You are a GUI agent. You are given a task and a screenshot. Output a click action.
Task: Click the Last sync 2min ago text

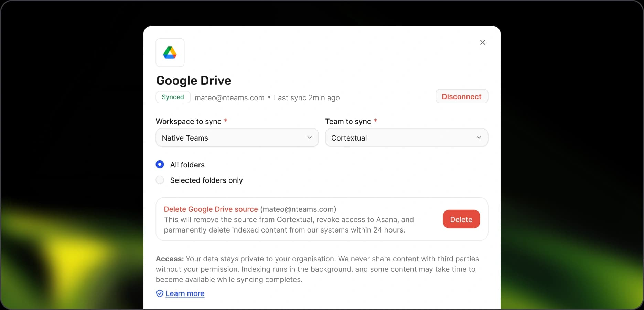click(x=307, y=98)
